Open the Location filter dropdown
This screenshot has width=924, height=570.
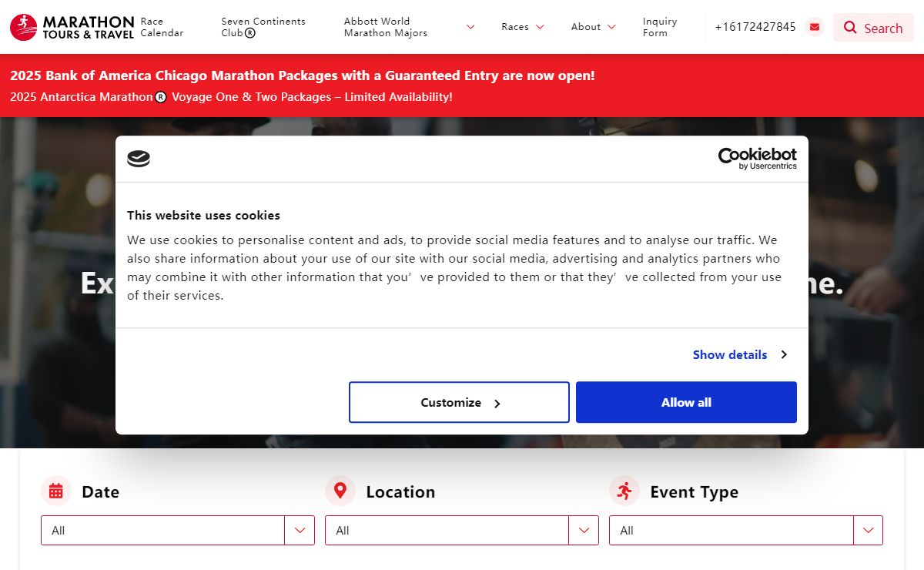click(462, 530)
